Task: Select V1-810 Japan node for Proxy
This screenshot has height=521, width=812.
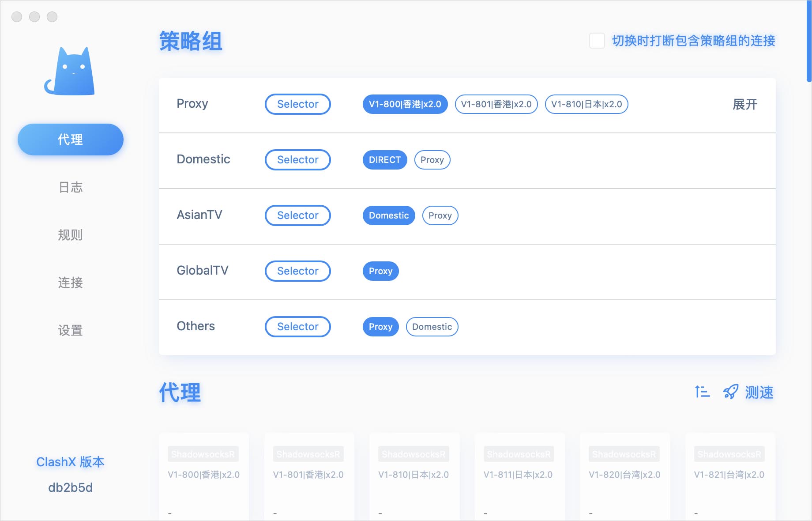Action: [586, 104]
